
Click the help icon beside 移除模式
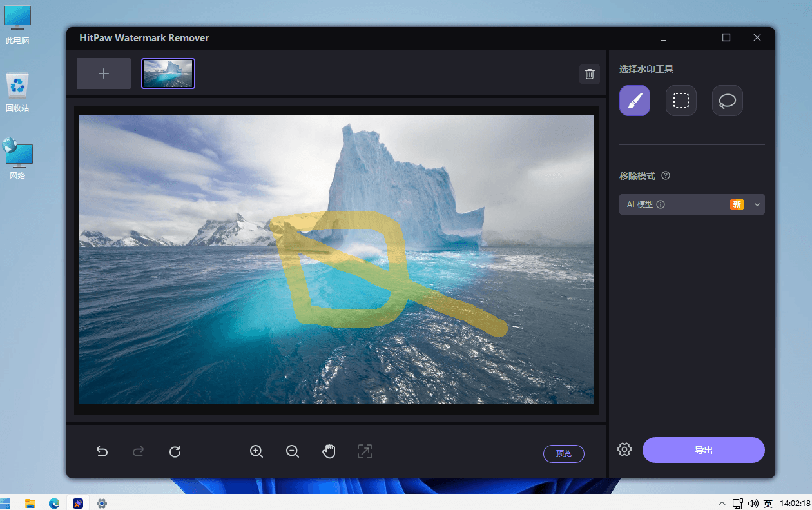point(666,175)
